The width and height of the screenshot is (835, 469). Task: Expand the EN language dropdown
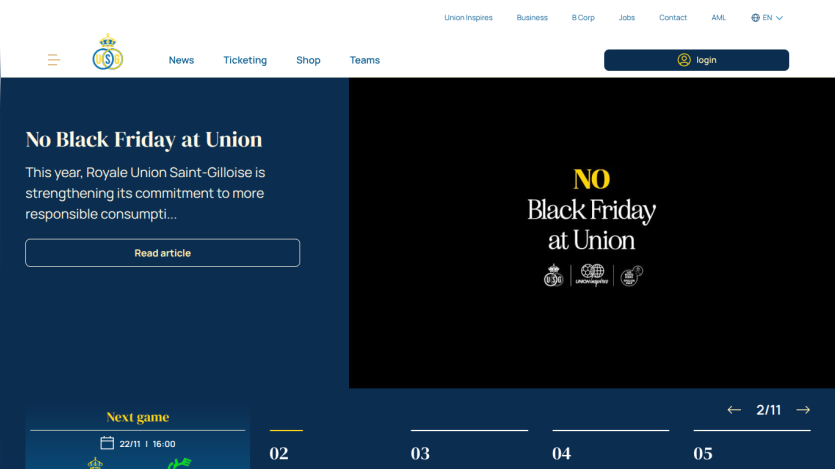tap(767, 18)
